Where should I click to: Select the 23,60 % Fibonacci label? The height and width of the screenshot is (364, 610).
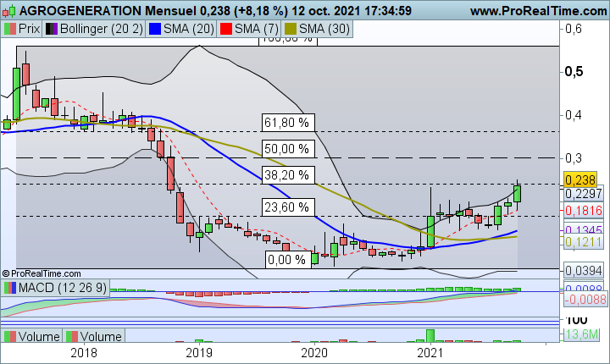pyautogui.click(x=288, y=207)
